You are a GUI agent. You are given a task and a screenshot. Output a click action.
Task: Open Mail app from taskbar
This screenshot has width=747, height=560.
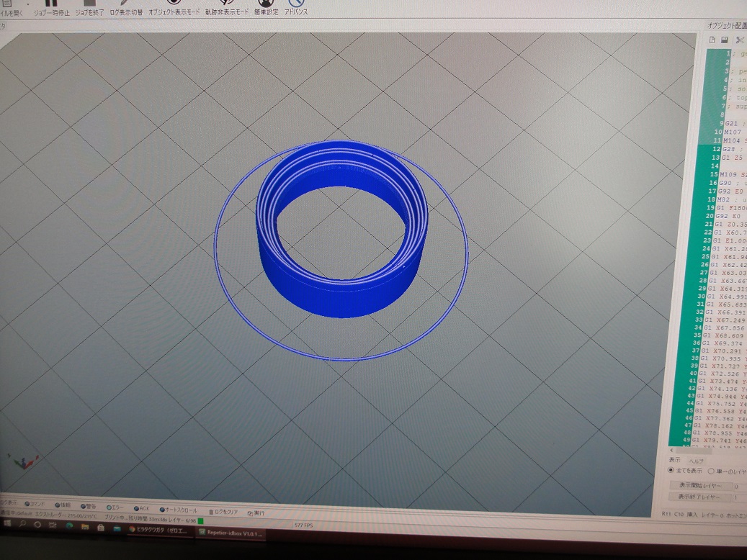coord(117,528)
